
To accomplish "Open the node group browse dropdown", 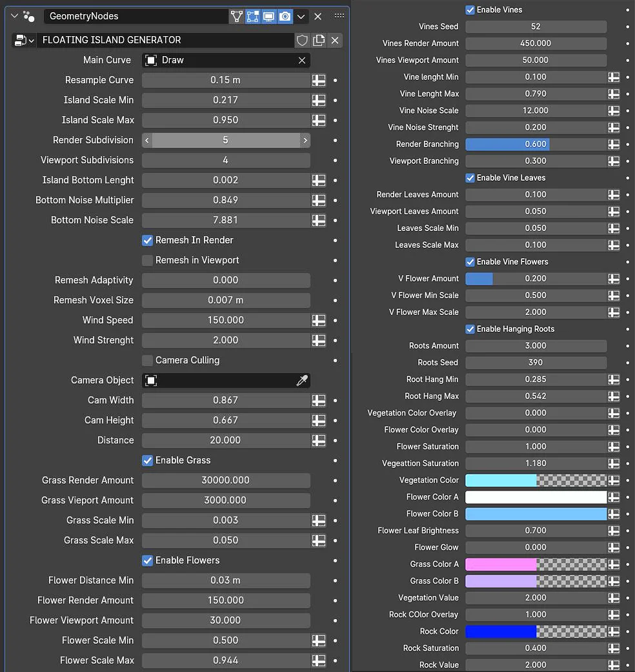I will (x=24, y=40).
